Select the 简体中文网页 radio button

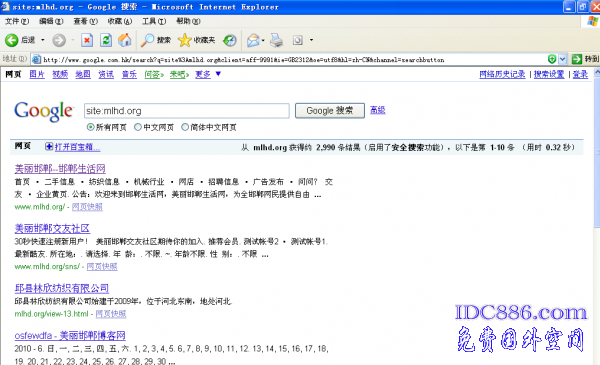pyautogui.click(x=185, y=127)
